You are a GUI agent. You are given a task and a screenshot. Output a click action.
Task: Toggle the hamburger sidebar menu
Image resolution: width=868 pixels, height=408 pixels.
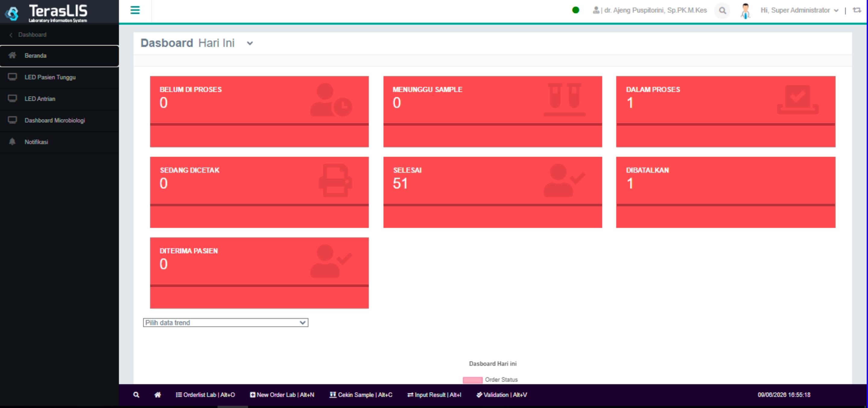coord(135,10)
